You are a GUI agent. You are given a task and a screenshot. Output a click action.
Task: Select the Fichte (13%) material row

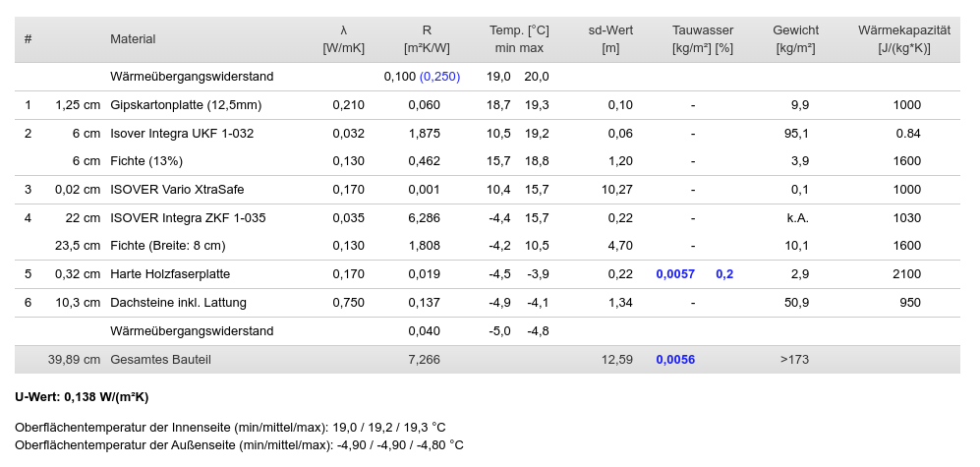click(x=488, y=161)
